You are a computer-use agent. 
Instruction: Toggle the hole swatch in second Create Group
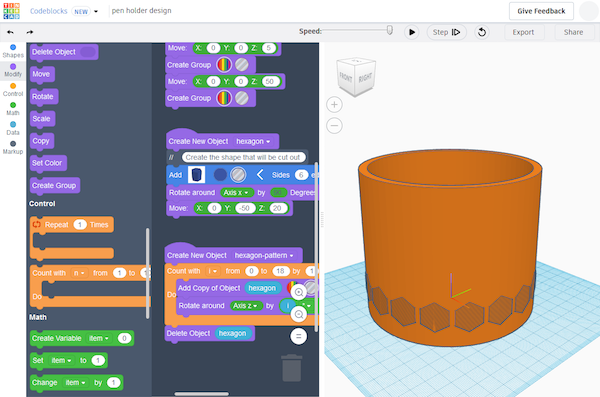[x=242, y=98]
